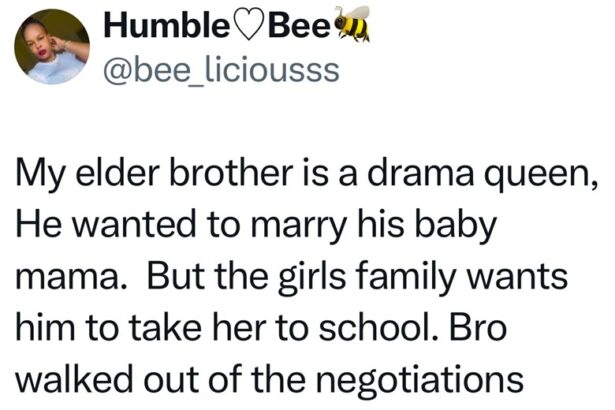
Task: Click the word "marry" in the tweet
Action: (298, 228)
